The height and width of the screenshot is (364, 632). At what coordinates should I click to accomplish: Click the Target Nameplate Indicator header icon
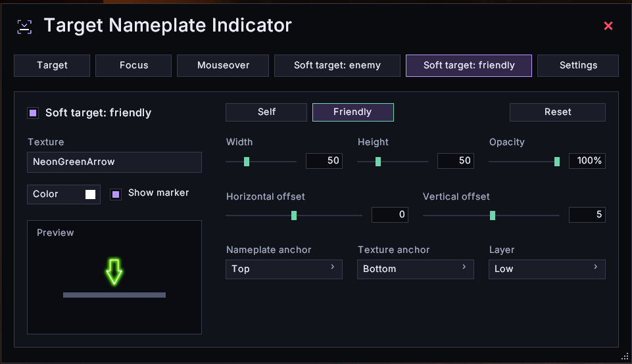tap(24, 26)
